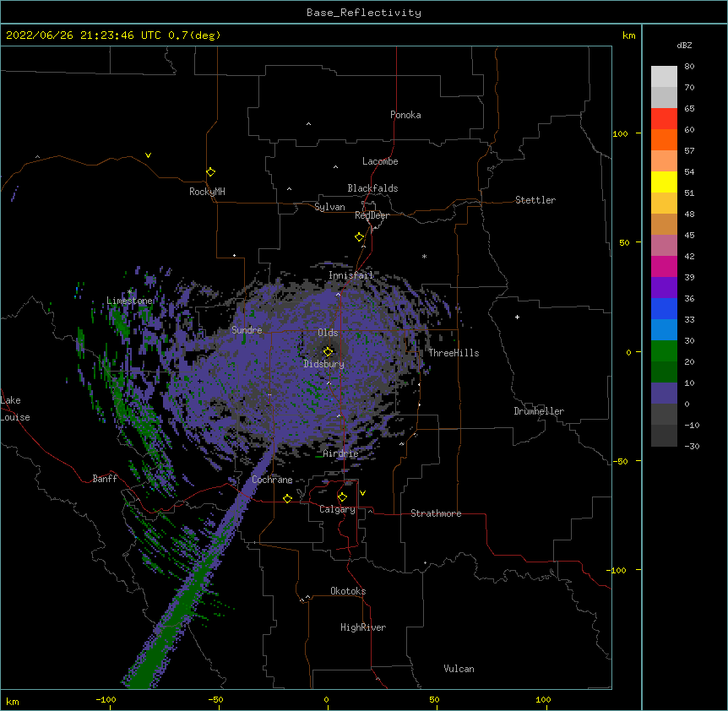The image size is (728, 711).
Task: Click the Cochrane town label
Action: pyautogui.click(x=272, y=480)
